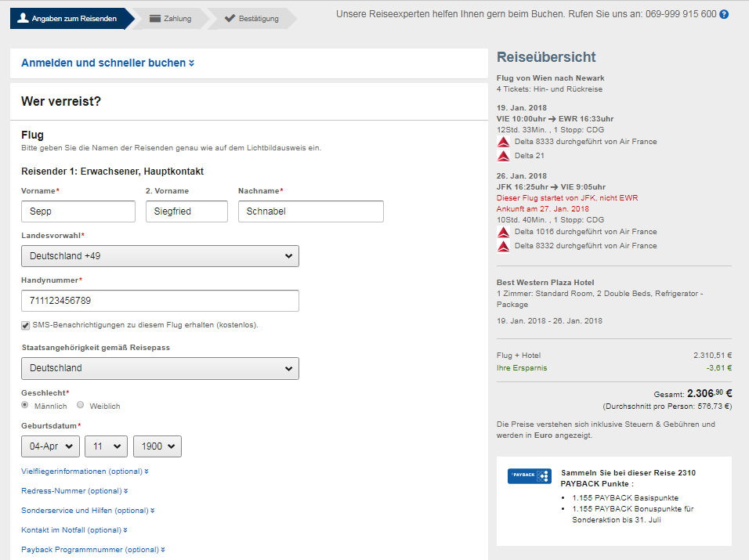The width and height of the screenshot is (749, 560).
Task: Open the birth month dropdown 04-Apr
Action: [51, 446]
